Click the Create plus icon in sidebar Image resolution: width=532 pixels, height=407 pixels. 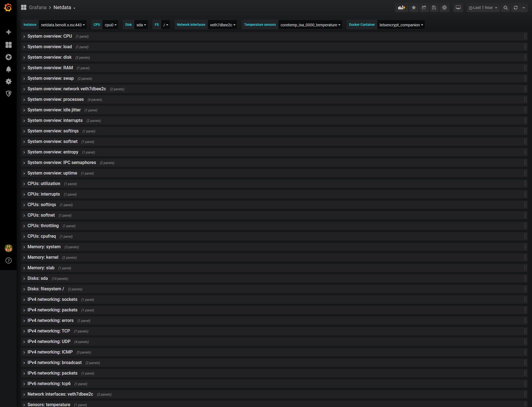pos(9,32)
